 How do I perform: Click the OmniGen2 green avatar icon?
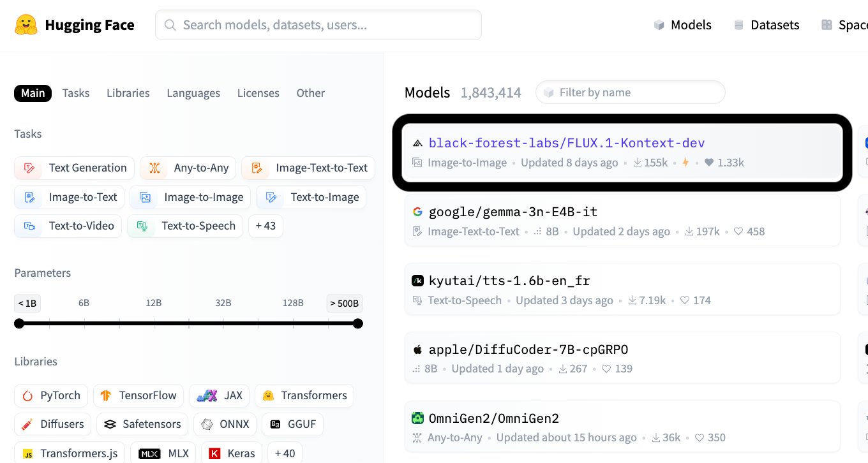click(418, 418)
